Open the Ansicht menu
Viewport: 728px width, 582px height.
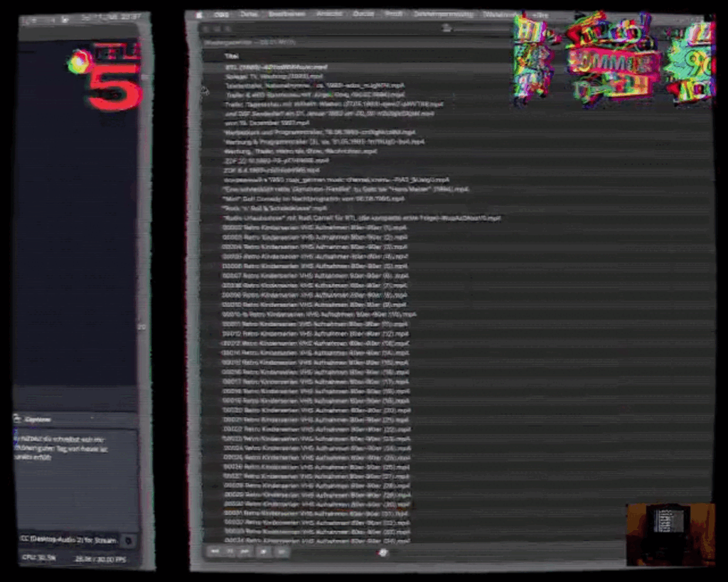tap(328, 14)
